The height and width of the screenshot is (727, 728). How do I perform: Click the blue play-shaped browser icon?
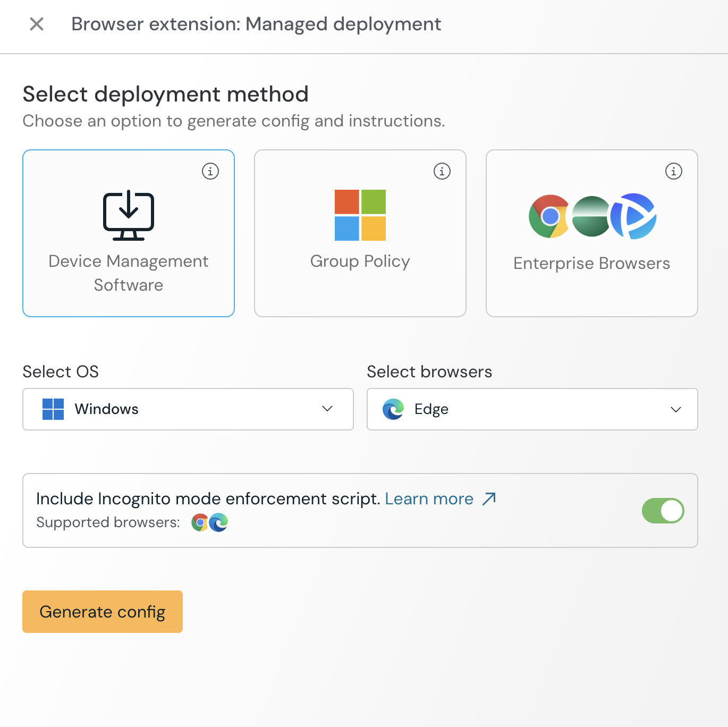pos(633,216)
